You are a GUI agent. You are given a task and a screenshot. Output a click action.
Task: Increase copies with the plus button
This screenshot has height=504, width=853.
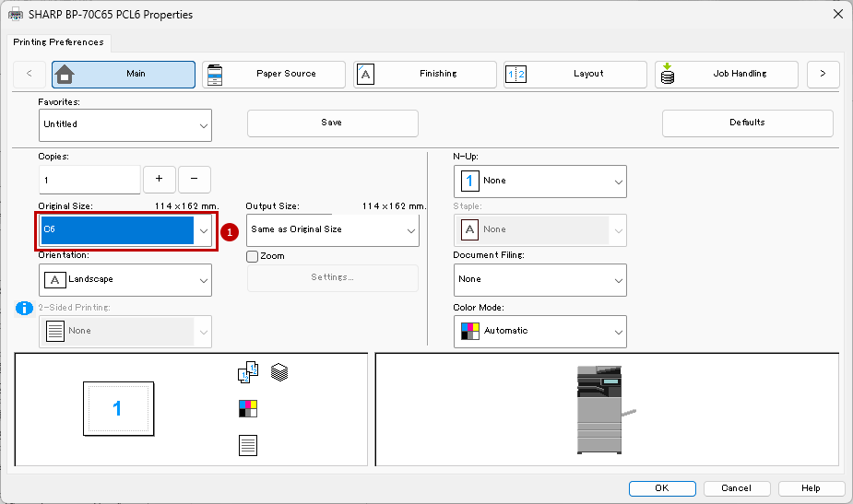tap(159, 179)
